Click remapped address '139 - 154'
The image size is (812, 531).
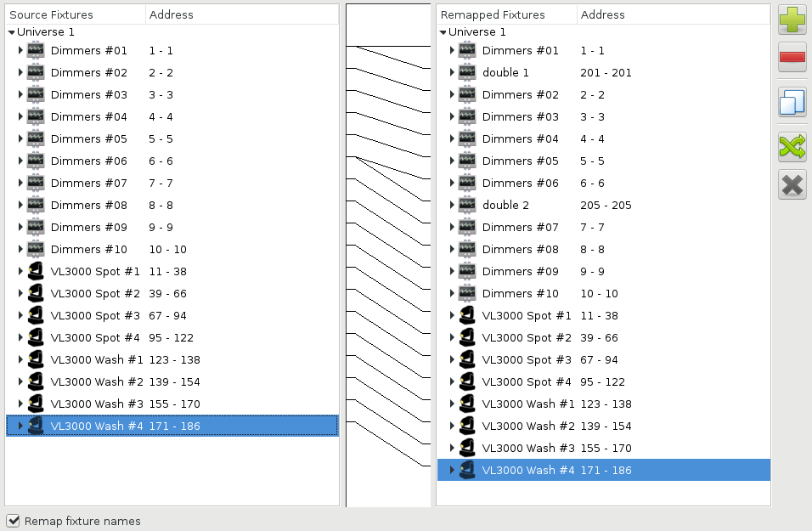606,426
